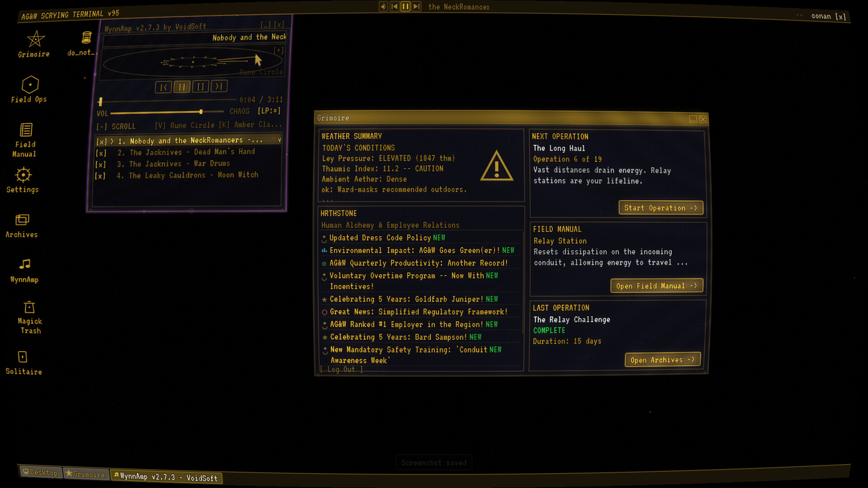Uncheck track 2 Dead Man's Hand

pyautogui.click(x=101, y=153)
